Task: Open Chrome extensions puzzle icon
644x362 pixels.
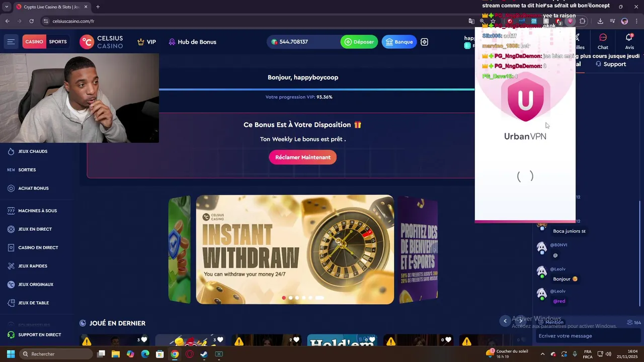Action: 583,21
